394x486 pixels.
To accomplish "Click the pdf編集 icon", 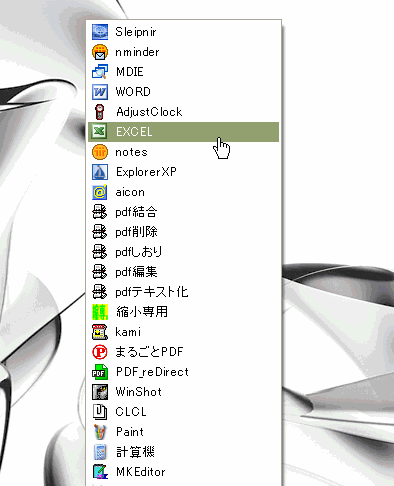I will tap(100, 272).
